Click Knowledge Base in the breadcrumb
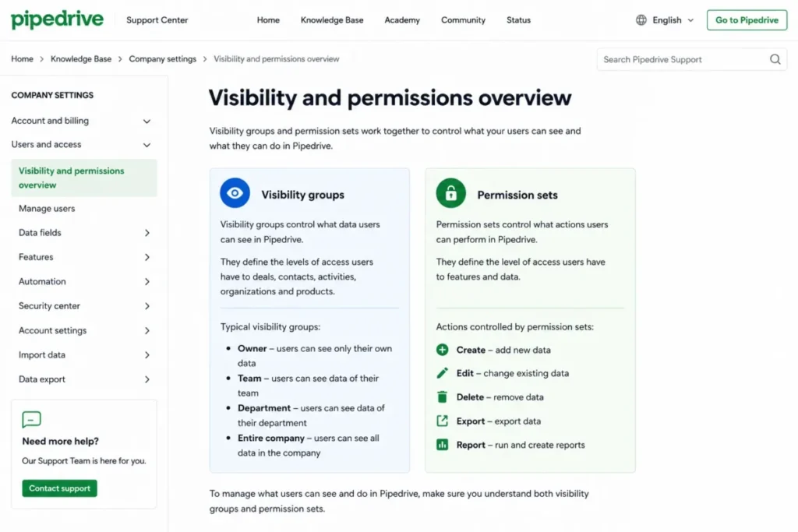 (x=81, y=59)
